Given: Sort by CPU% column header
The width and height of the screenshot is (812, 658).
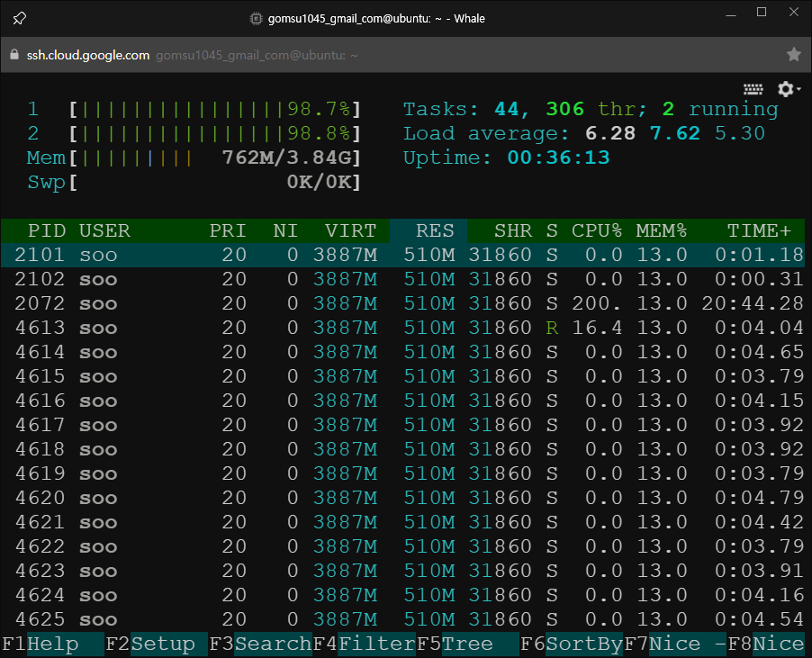Looking at the screenshot, I should pyautogui.click(x=597, y=230).
